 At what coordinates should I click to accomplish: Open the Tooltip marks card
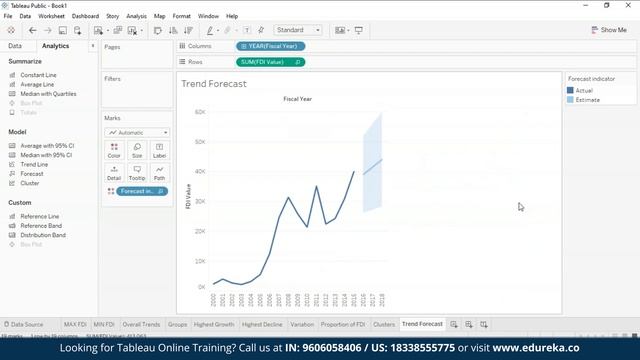(x=137, y=173)
